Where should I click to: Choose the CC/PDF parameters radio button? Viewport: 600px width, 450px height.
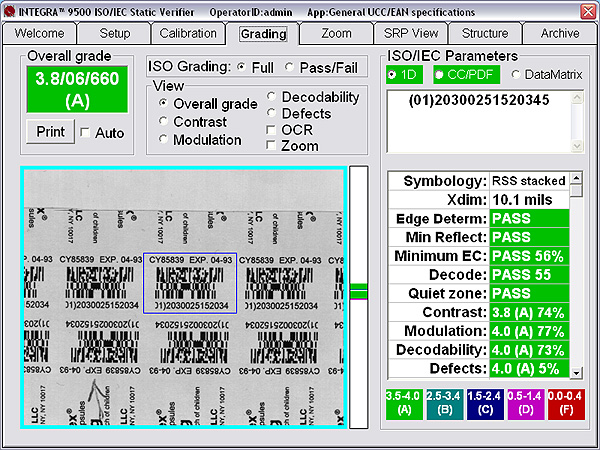pos(437,74)
